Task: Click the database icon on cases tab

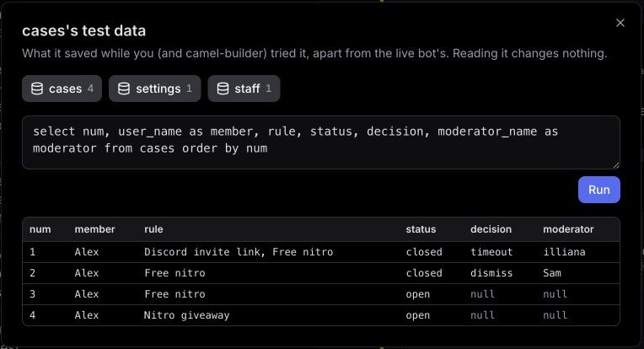Action: (37, 89)
